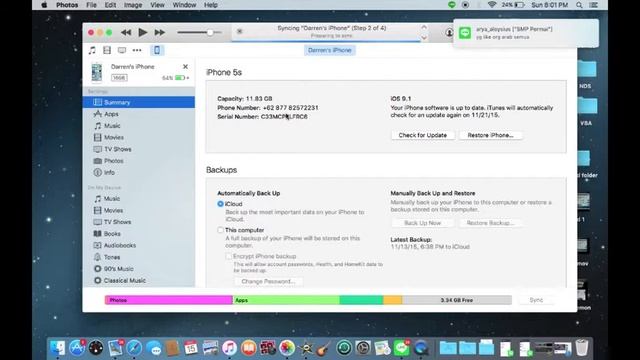
Task: Open Safari from the Dock
Action: pos(134,348)
